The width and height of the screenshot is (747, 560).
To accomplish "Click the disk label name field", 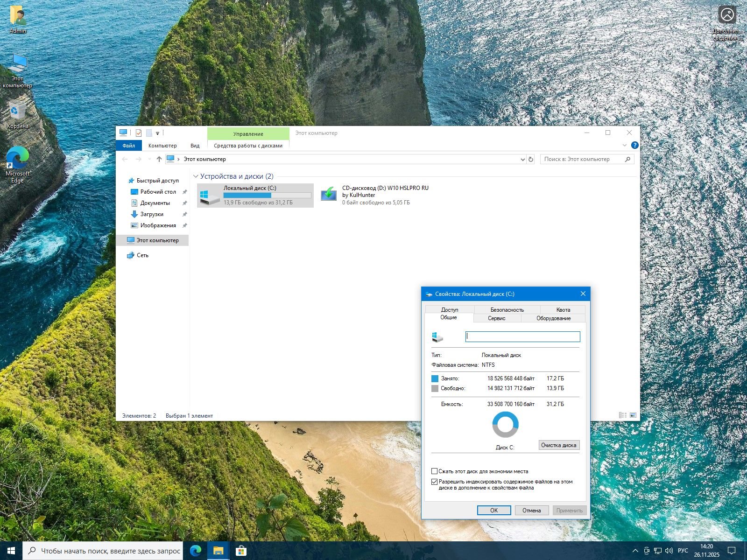I will tap(522, 336).
